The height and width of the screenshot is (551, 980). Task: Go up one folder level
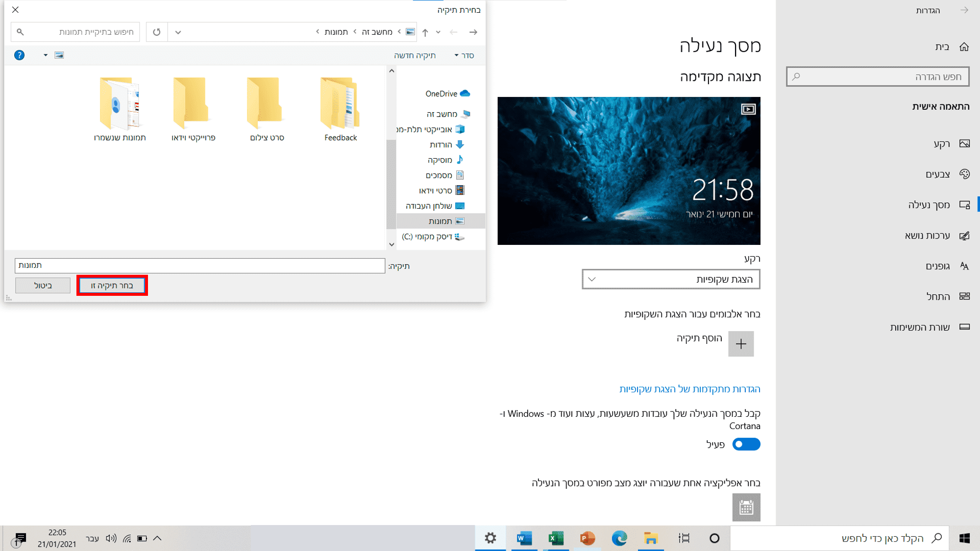(425, 32)
